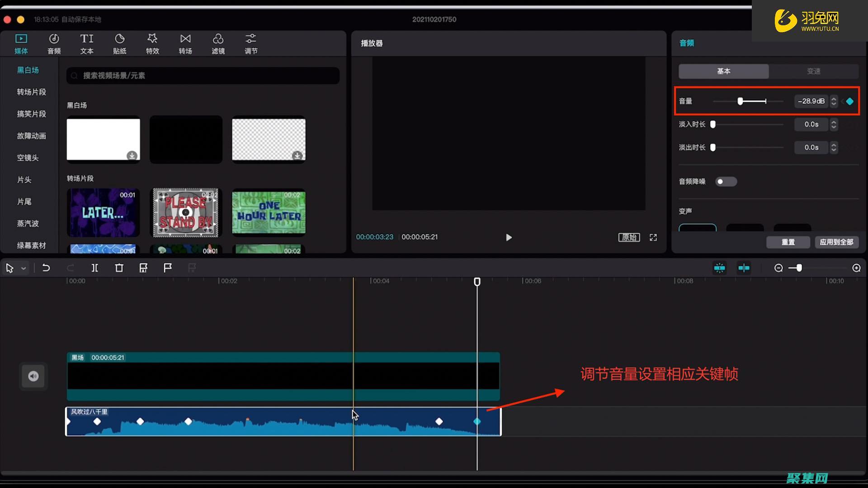
Task: Click the delete clip icon in toolbar
Action: tap(118, 268)
